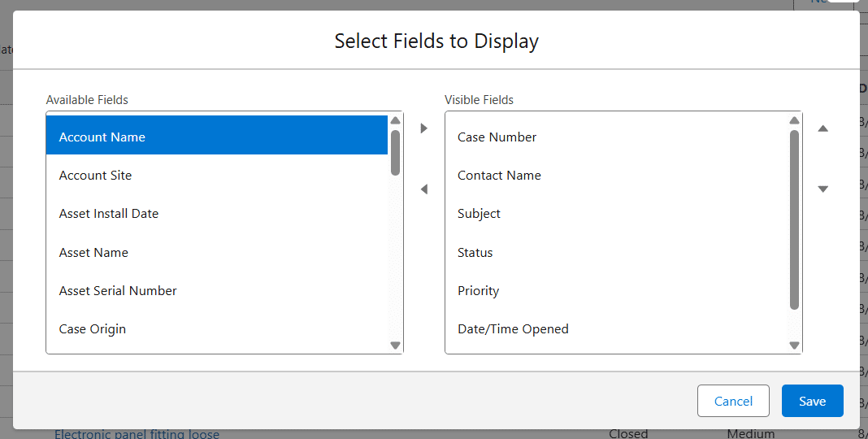Cancel the field selection dialog

point(733,401)
